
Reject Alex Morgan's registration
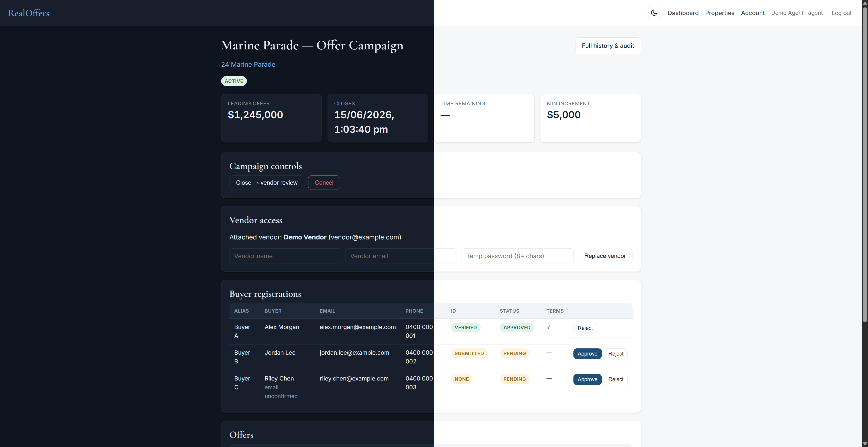(585, 328)
